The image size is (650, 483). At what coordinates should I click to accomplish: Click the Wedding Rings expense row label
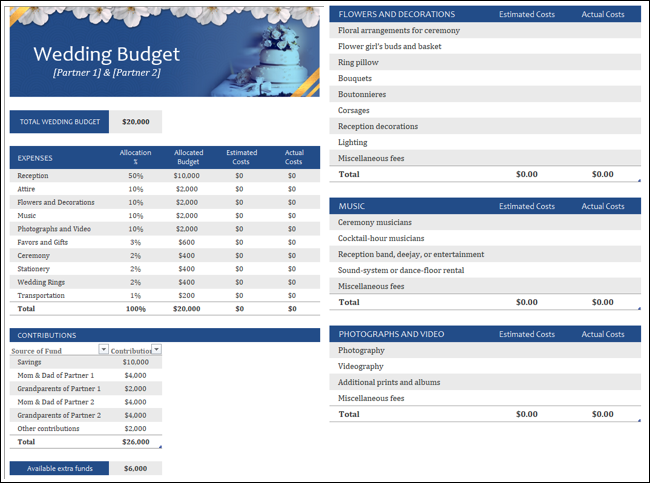coord(41,282)
